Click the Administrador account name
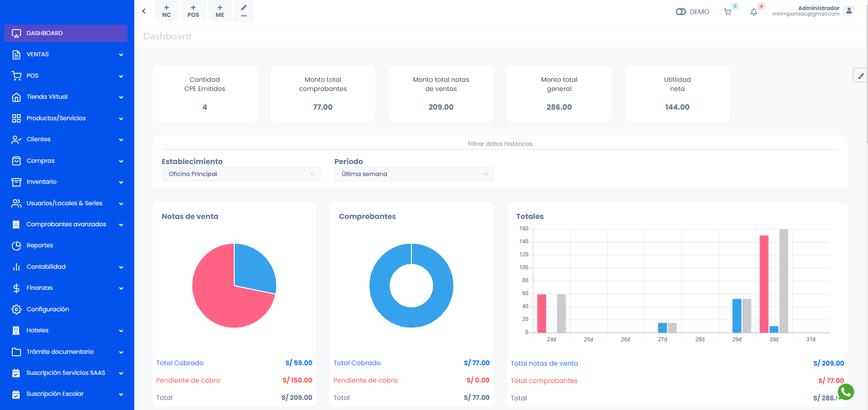Viewport: 868px width, 410px height. click(x=819, y=8)
